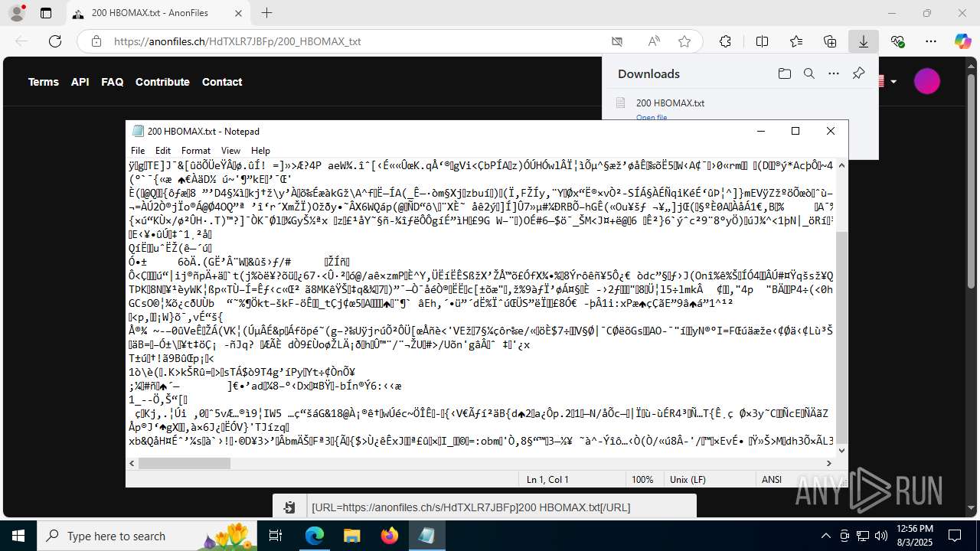
Task: Click Notepad horizontal scrollbar thumb
Action: 185,463
